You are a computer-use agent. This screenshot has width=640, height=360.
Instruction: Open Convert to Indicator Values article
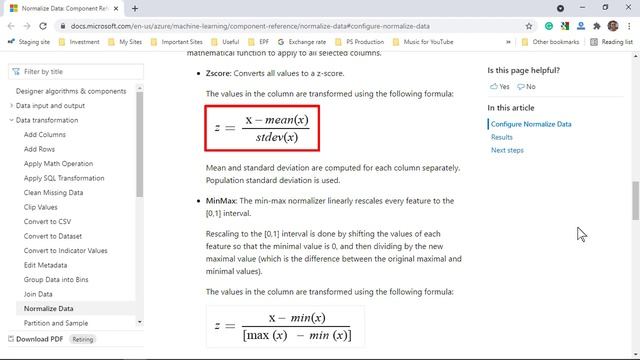point(66,251)
